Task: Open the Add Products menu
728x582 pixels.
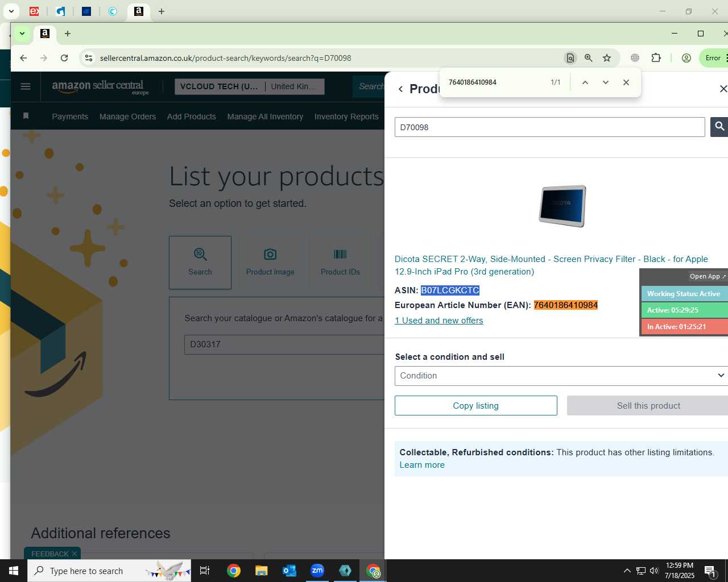Action: pyautogui.click(x=192, y=117)
